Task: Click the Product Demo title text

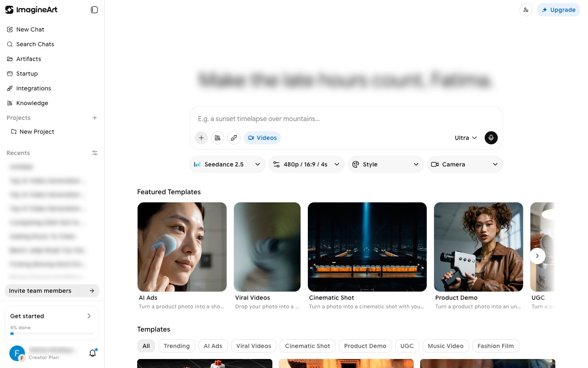Action: [456, 298]
